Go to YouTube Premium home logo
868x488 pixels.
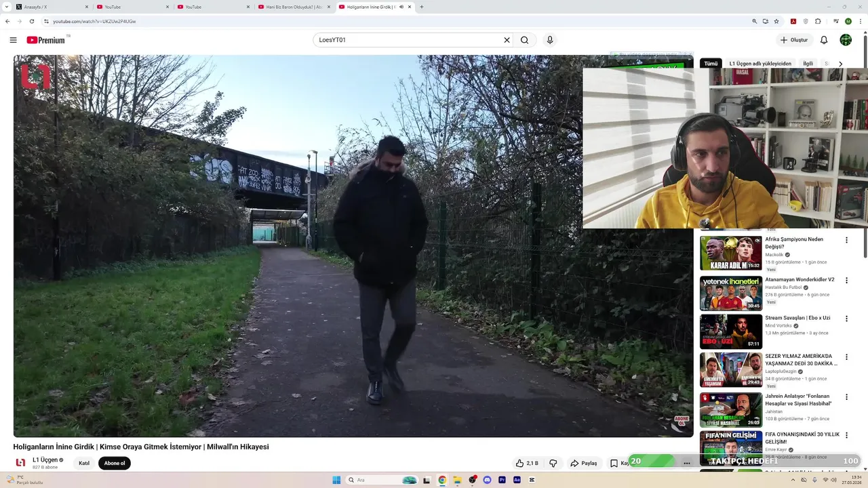click(x=47, y=40)
